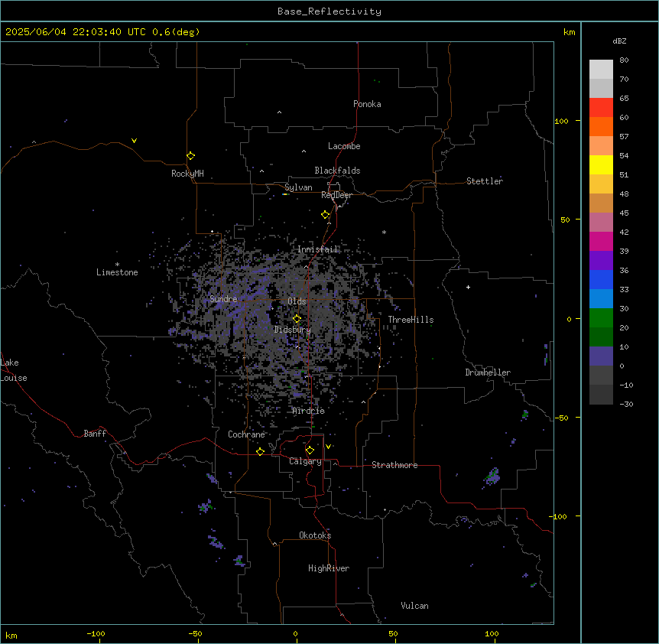
Task: Click the Innisfail city label
Action: click(318, 249)
